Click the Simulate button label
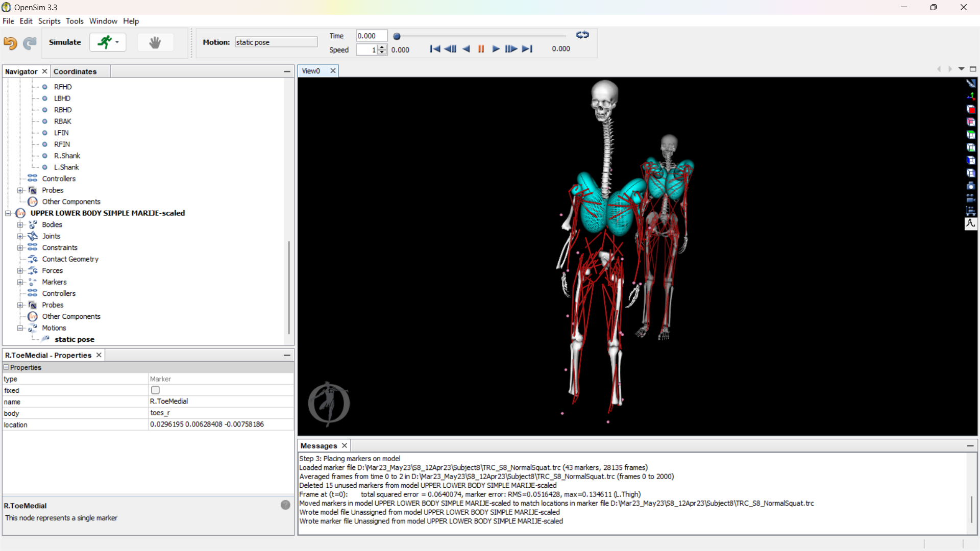 pyautogui.click(x=65, y=42)
